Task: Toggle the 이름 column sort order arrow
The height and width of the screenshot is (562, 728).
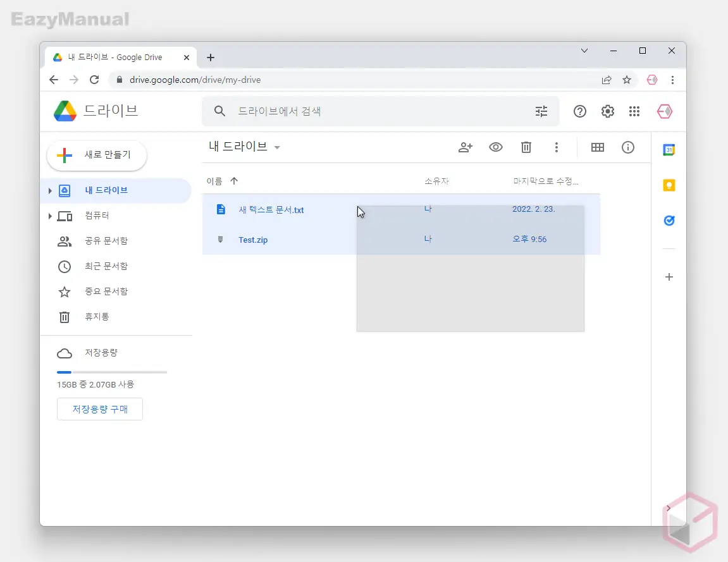Action: click(x=233, y=181)
